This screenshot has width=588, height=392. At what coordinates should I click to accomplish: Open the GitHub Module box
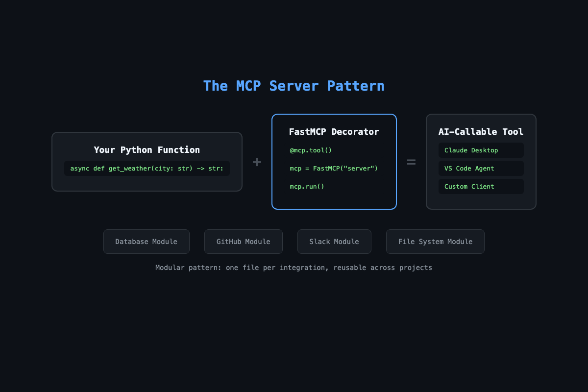[x=244, y=242]
